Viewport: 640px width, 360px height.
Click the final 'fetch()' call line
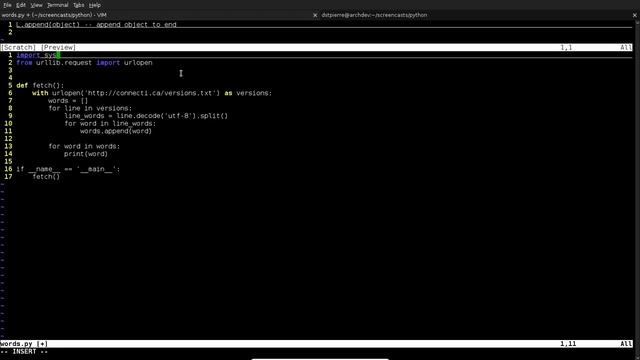(46, 177)
